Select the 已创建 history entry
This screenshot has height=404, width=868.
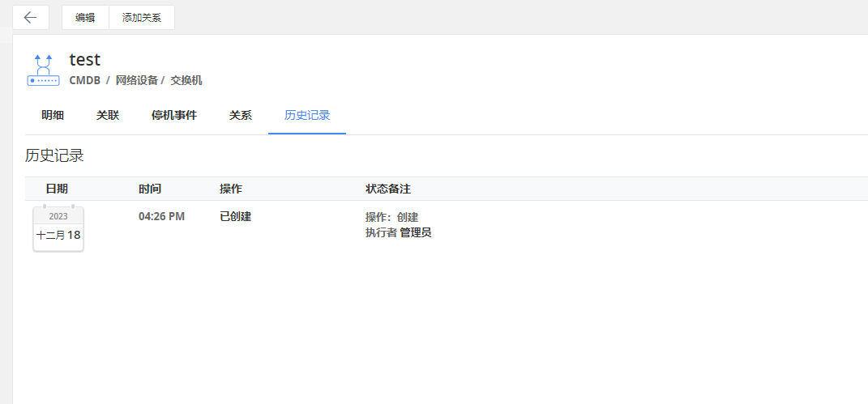[236, 216]
